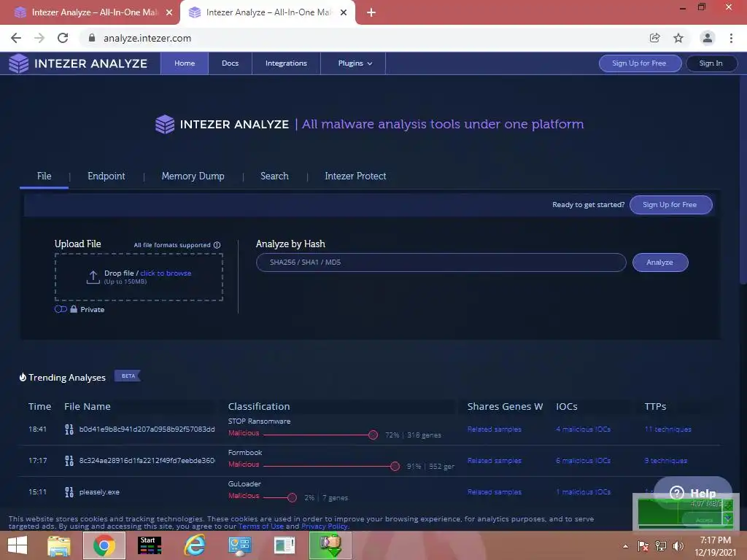Click the info icon beside file formats
This screenshot has width=747, height=560.
217,245
